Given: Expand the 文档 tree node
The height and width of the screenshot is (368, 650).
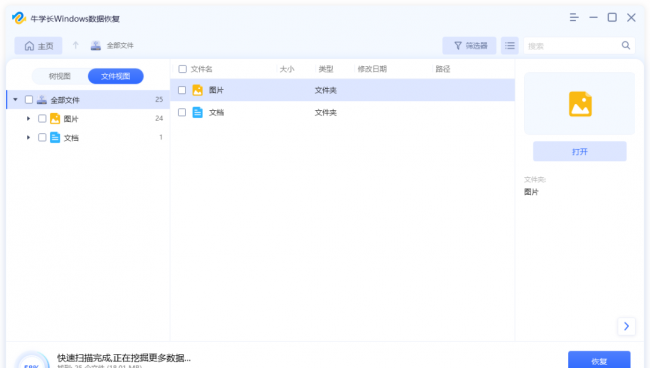Looking at the screenshot, I should (x=28, y=137).
